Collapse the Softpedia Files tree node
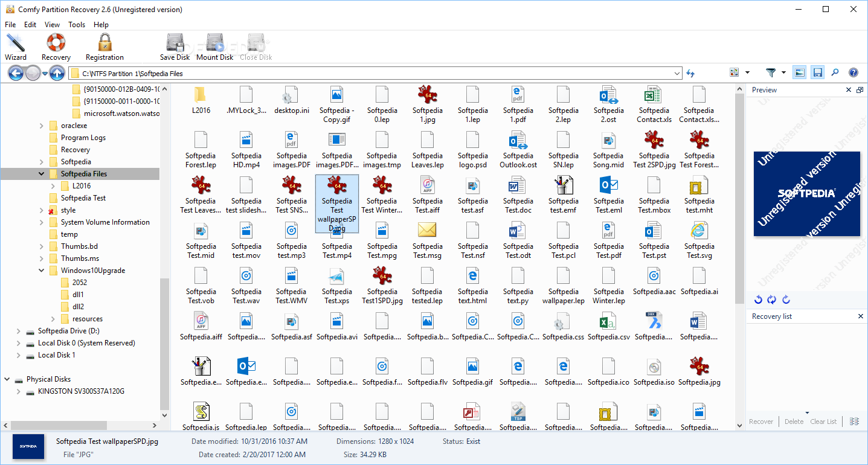This screenshot has height=465, width=868. click(42, 174)
